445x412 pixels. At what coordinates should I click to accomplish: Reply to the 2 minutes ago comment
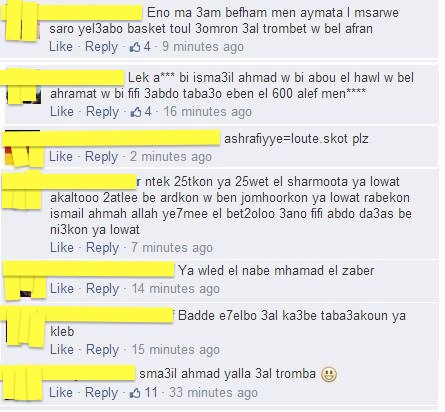[101, 157]
